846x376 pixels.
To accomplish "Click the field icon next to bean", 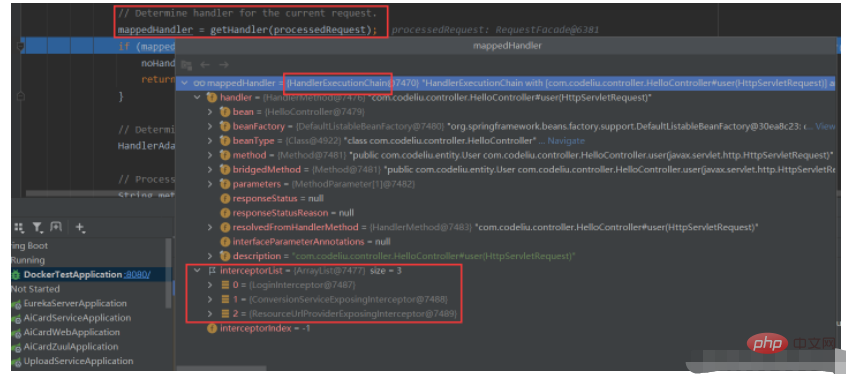I will point(225,112).
